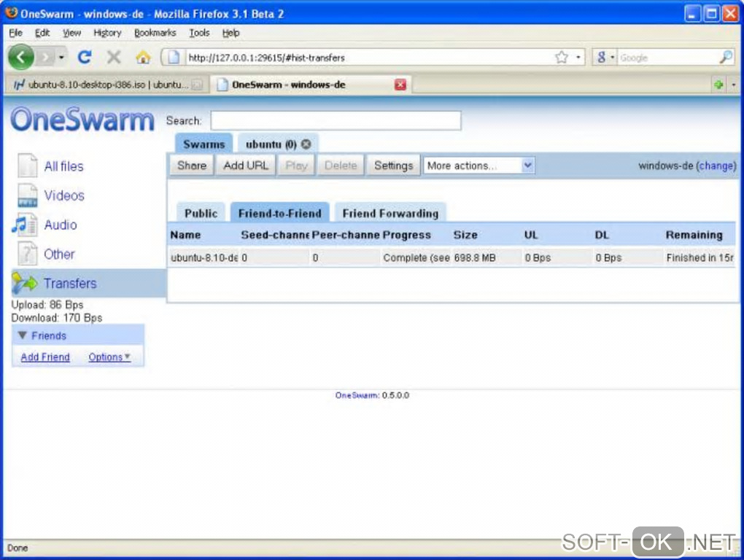The height and width of the screenshot is (560, 744).
Task: Open the All files link
Action: pyautogui.click(x=63, y=166)
